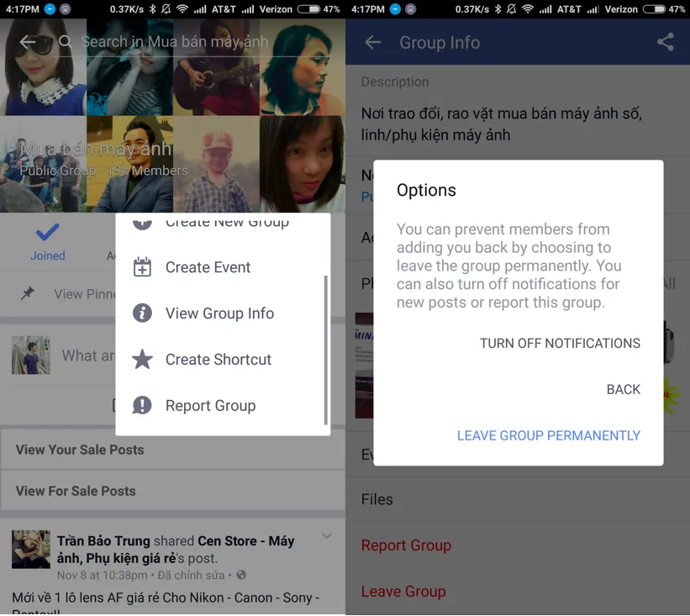The height and width of the screenshot is (616, 690).
Task: Toggle group membership via Leave Group
Action: (403, 592)
